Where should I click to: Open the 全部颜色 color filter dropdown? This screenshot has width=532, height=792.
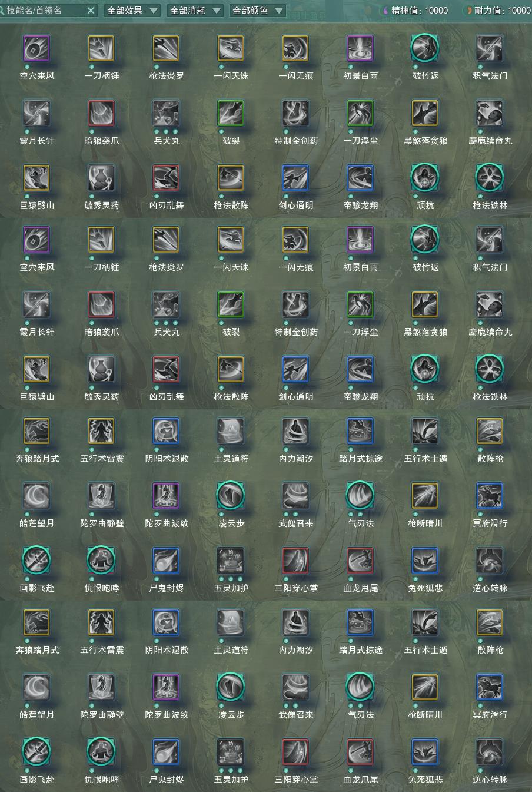click(x=258, y=10)
